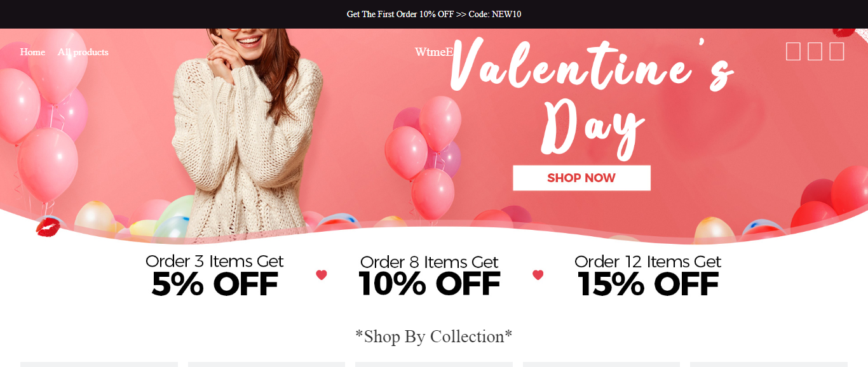Open the Home menu item
This screenshot has width=868, height=367.
(x=32, y=52)
